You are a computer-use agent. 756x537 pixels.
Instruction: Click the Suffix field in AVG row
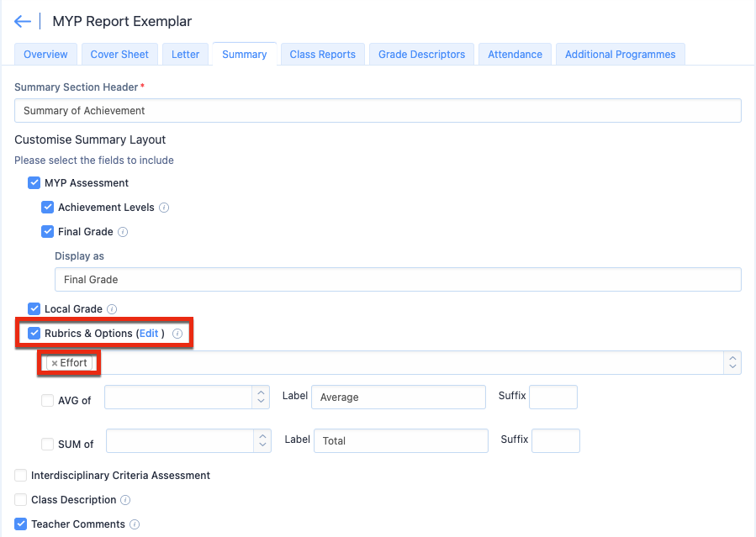[553, 397]
